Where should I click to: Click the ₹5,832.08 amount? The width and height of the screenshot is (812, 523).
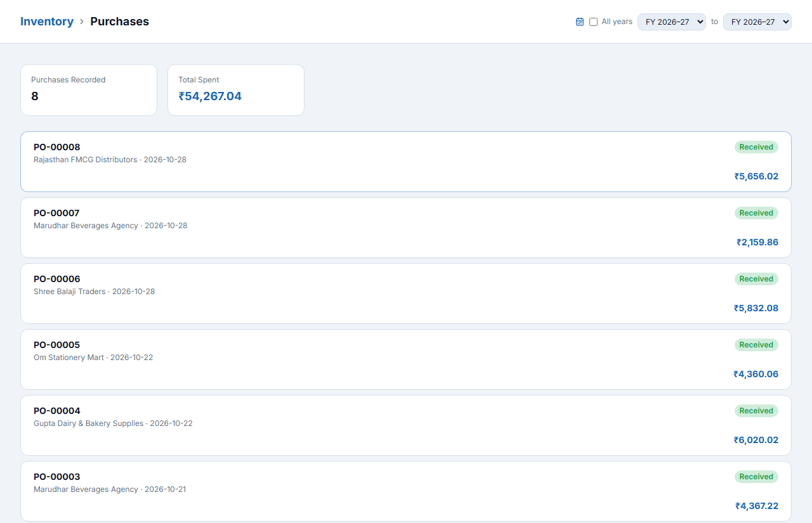click(x=756, y=308)
